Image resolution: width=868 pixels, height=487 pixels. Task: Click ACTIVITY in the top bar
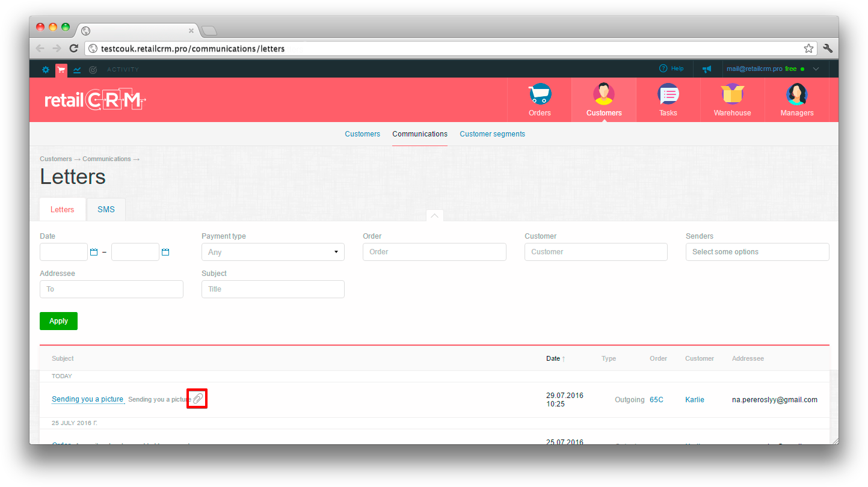(123, 70)
